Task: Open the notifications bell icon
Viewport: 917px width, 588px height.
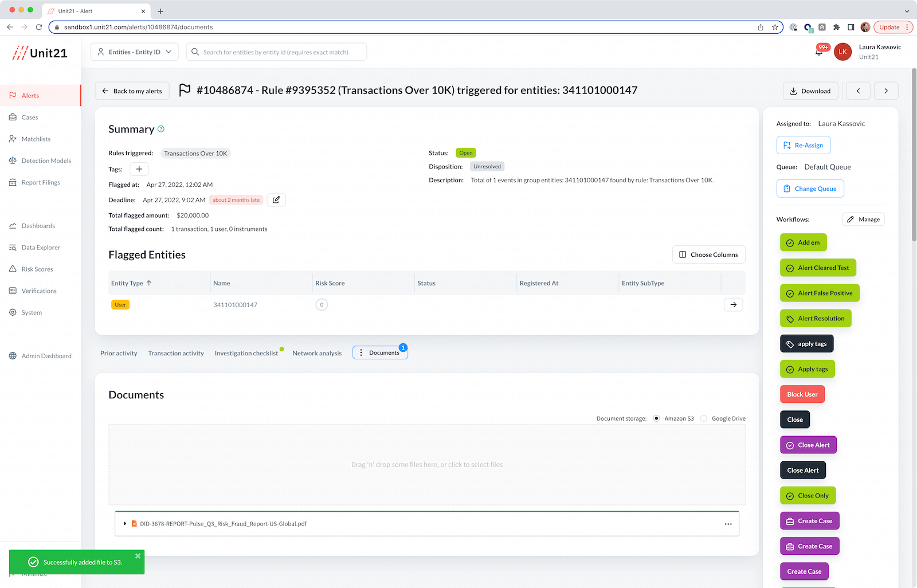Action: pos(819,52)
